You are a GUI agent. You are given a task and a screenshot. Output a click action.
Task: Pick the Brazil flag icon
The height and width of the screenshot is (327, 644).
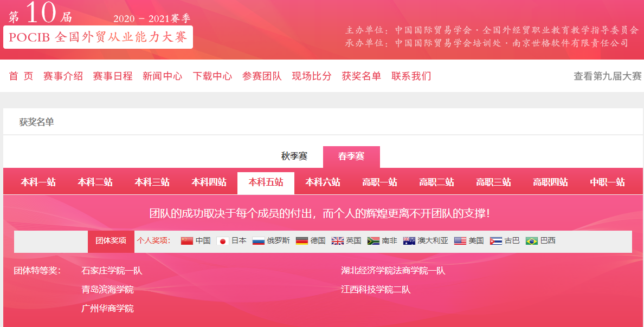[x=532, y=241]
